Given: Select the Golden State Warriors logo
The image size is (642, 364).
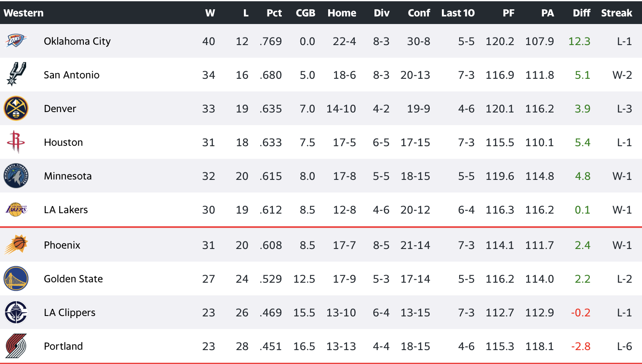Looking at the screenshot, I should (x=16, y=278).
